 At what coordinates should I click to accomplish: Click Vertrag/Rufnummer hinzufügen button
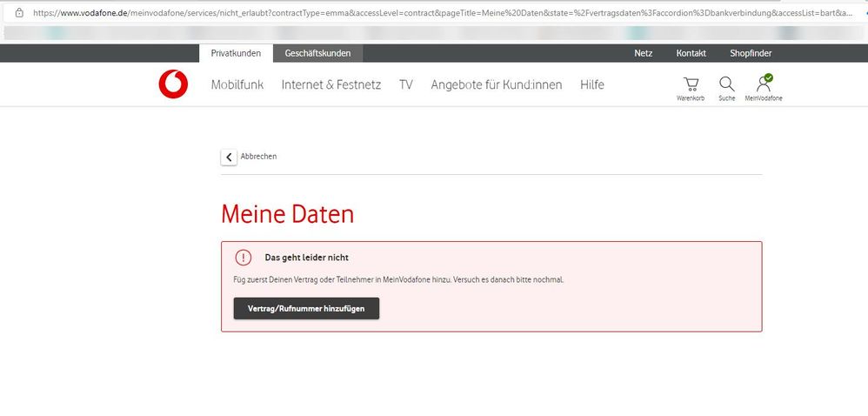click(x=306, y=309)
